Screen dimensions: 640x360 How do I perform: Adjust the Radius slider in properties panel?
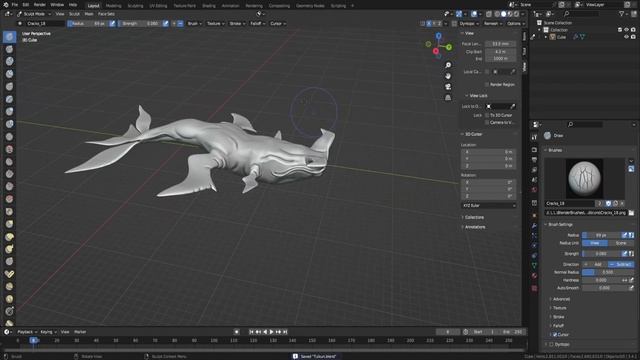click(x=601, y=235)
